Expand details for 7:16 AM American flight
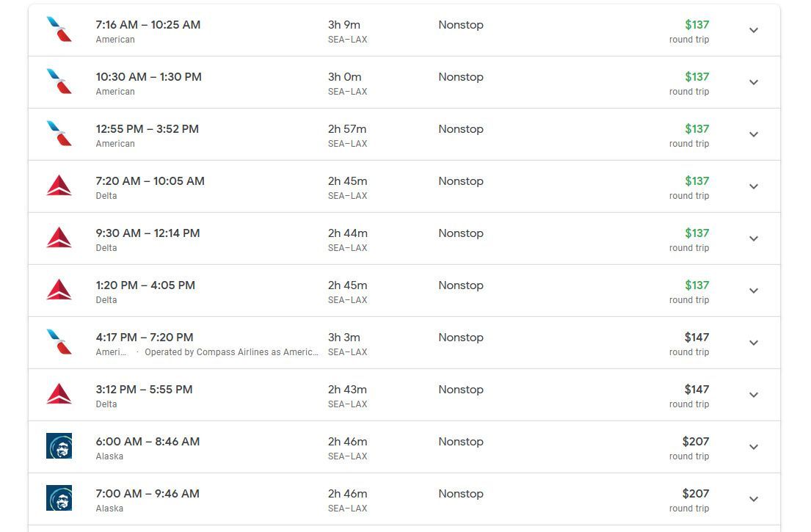 click(754, 31)
